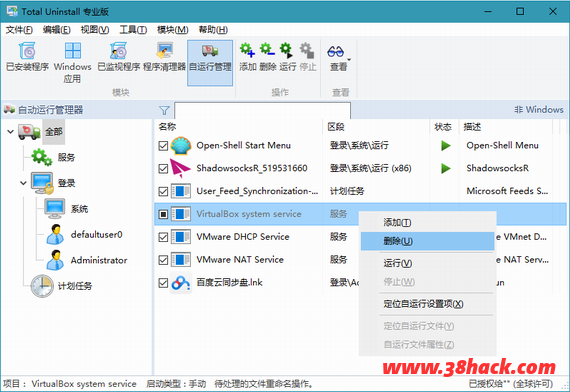This screenshot has width=570, height=392.
Task: Sort by the 状态 column header
Action: pyautogui.click(x=444, y=127)
